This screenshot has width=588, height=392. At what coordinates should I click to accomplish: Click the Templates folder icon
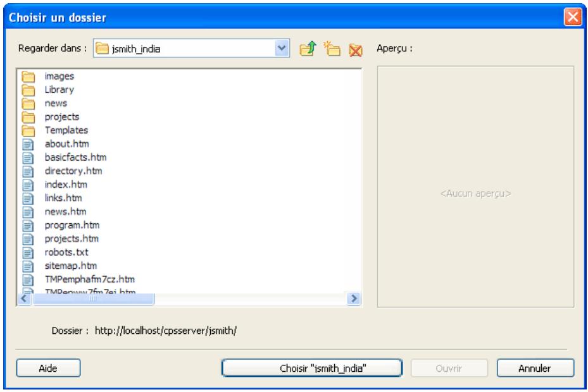27,130
